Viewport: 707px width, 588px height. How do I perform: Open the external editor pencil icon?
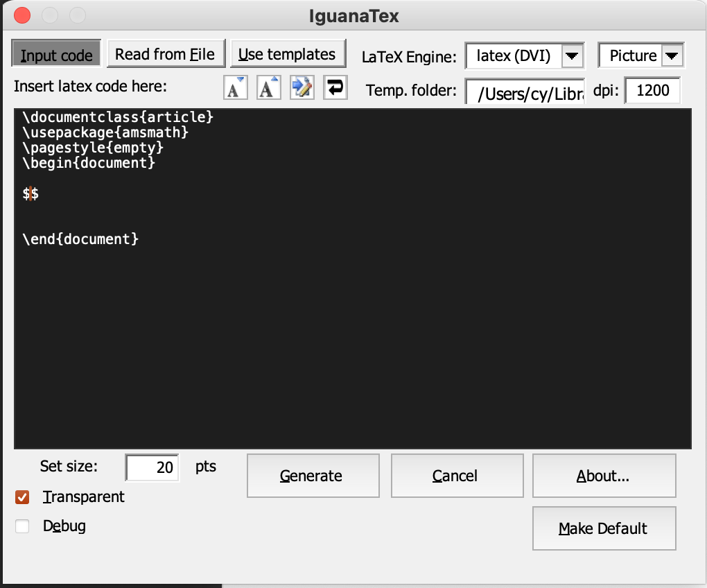302,88
